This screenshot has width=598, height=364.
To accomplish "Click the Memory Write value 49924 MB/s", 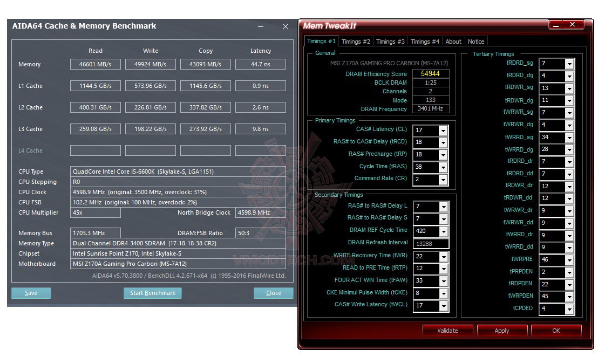I will pos(150,64).
